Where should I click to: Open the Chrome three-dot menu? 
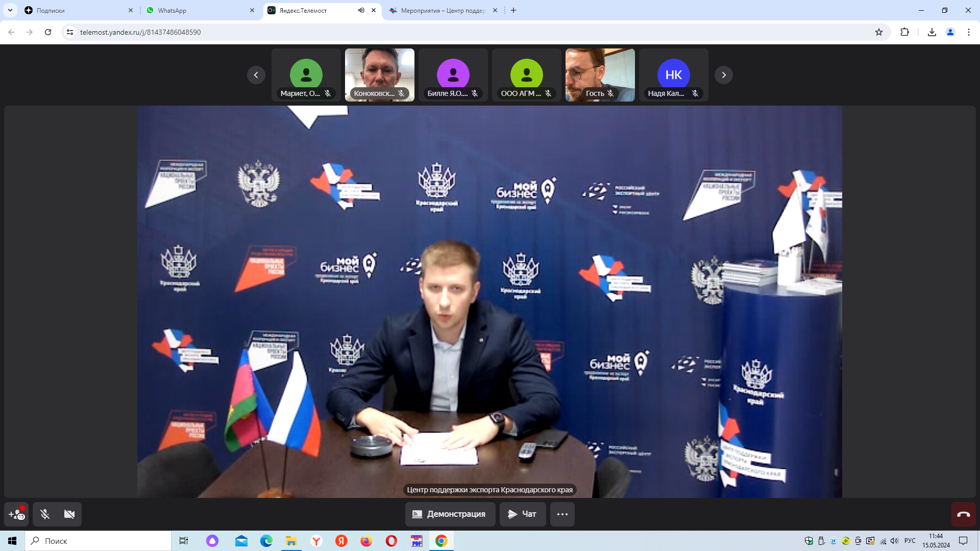[969, 32]
